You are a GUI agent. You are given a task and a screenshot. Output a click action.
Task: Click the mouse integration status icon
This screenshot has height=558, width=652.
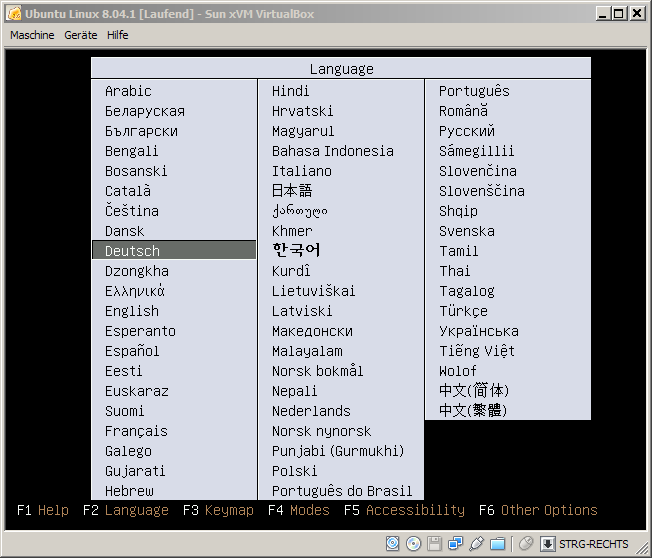click(x=526, y=543)
